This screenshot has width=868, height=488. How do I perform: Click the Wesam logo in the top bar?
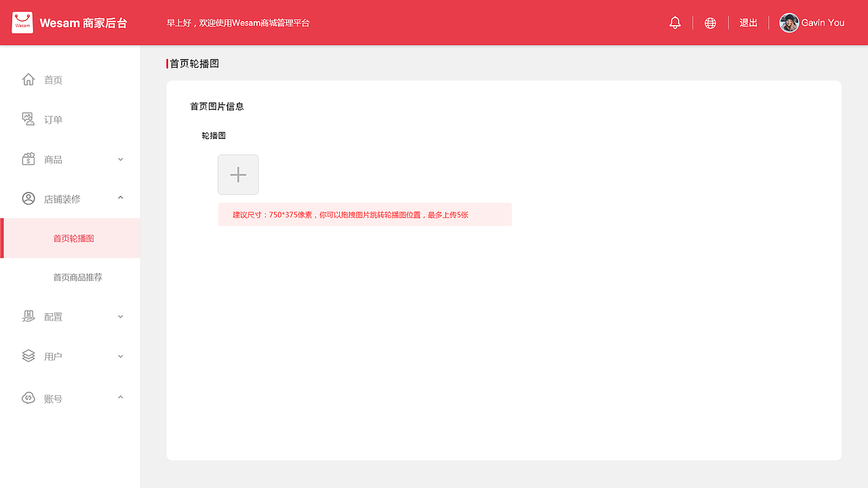[x=22, y=22]
